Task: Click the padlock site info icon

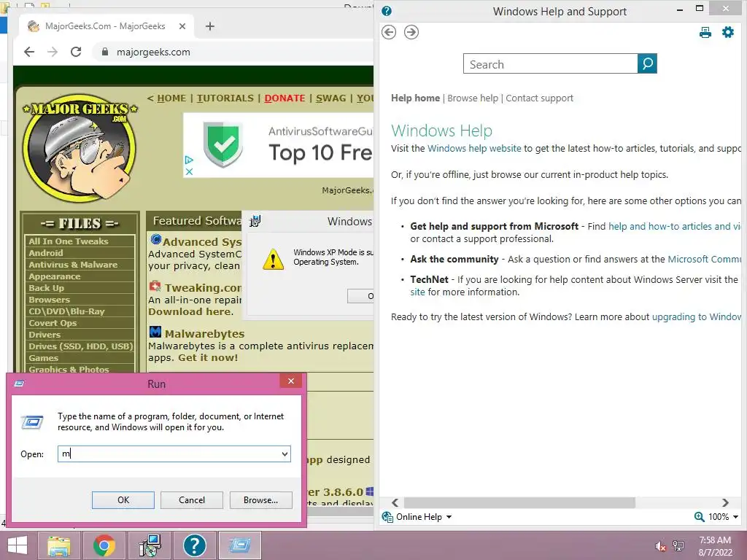Action: tap(105, 52)
